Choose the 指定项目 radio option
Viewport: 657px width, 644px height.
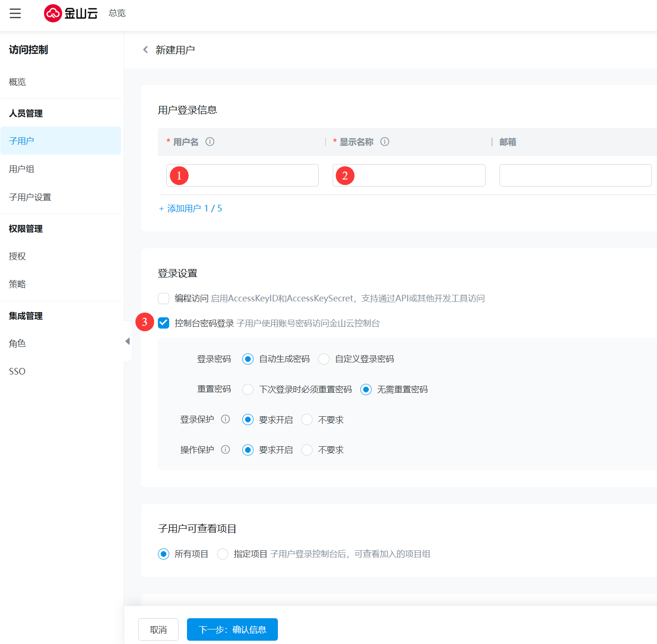click(x=223, y=554)
